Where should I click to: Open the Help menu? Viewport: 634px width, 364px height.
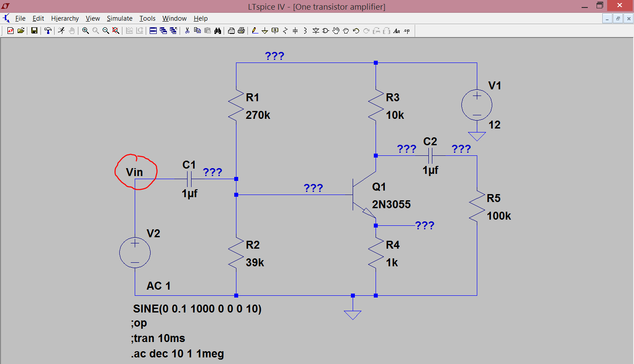(201, 18)
